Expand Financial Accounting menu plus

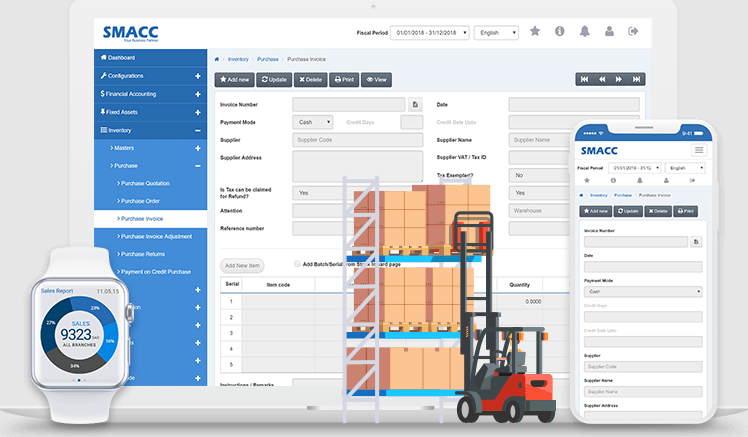pos(197,94)
